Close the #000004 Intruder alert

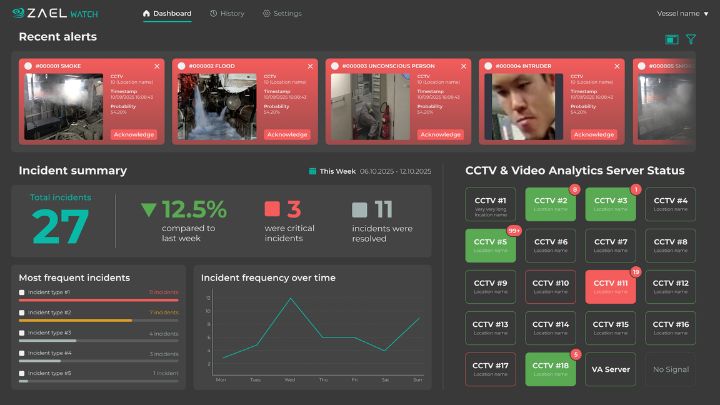point(617,67)
